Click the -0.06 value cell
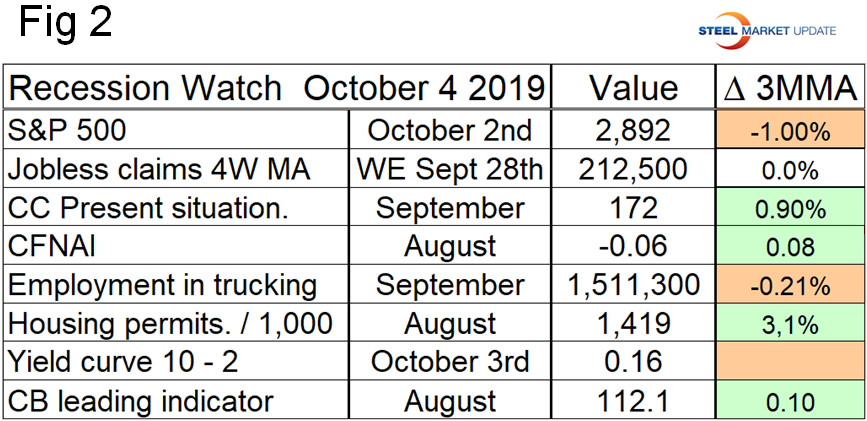The image size is (867, 421). (633, 246)
